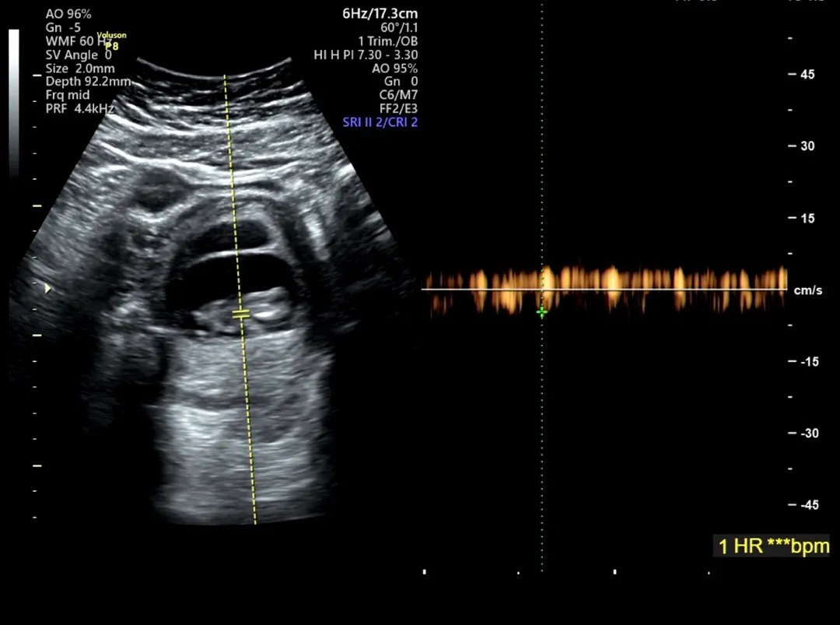Click the -15 velocity scale mark
Viewport: 840px width, 625px height.
[810, 362]
